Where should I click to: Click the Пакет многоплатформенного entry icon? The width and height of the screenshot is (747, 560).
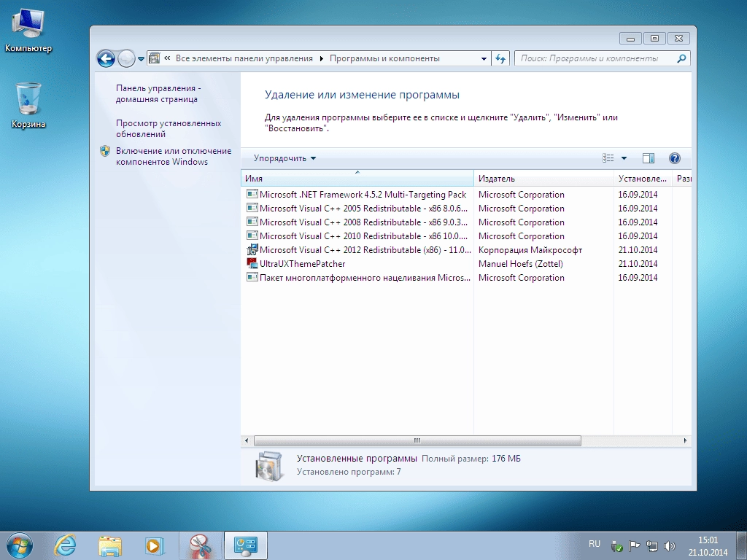coord(252,276)
